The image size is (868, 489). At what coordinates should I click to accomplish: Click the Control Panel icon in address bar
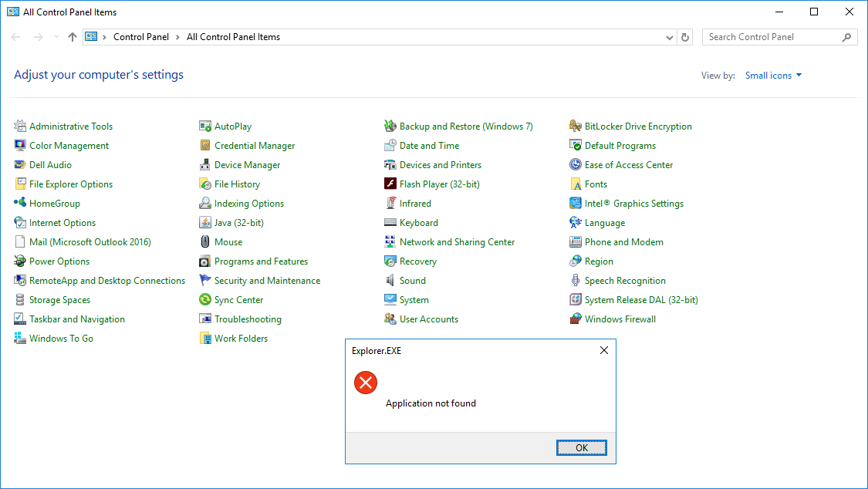pos(92,36)
